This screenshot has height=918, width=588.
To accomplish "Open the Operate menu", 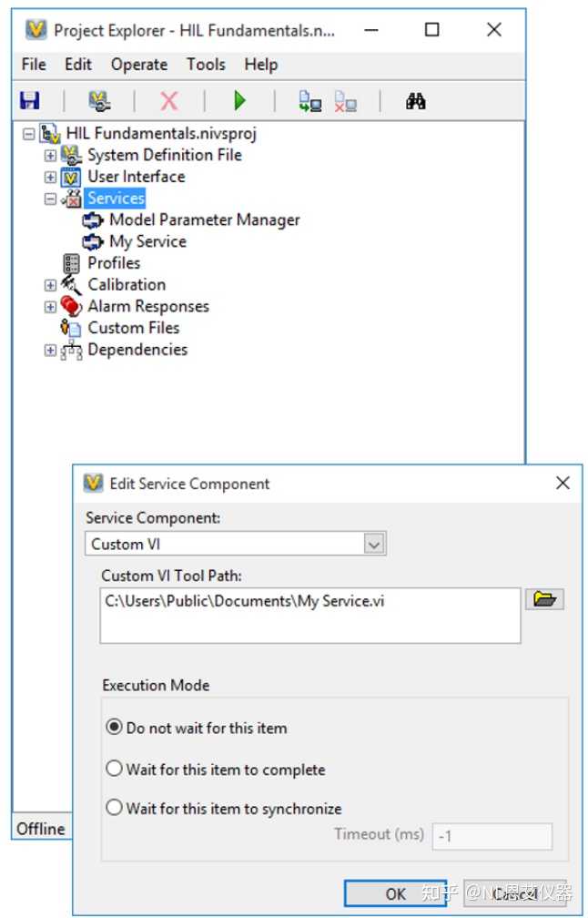I will coord(139,65).
